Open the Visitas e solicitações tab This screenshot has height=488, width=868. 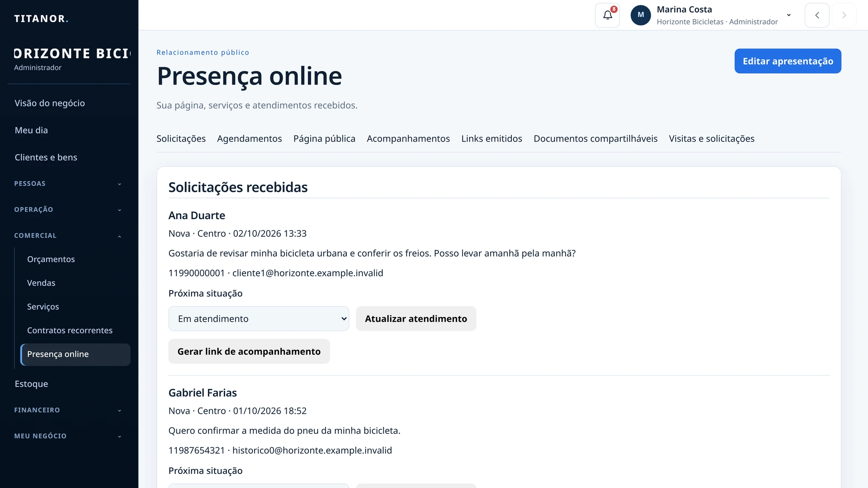point(712,139)
